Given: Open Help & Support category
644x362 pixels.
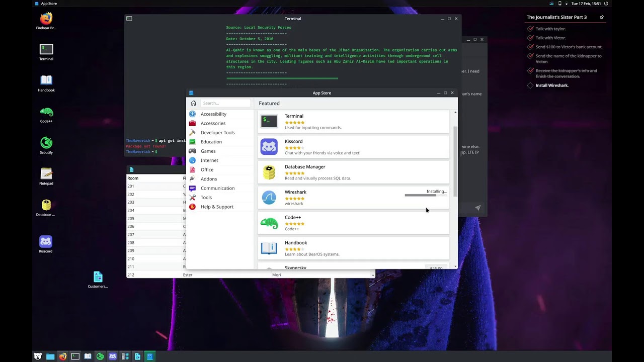Looking at the screenshot, I should click(x=220, y=207).
